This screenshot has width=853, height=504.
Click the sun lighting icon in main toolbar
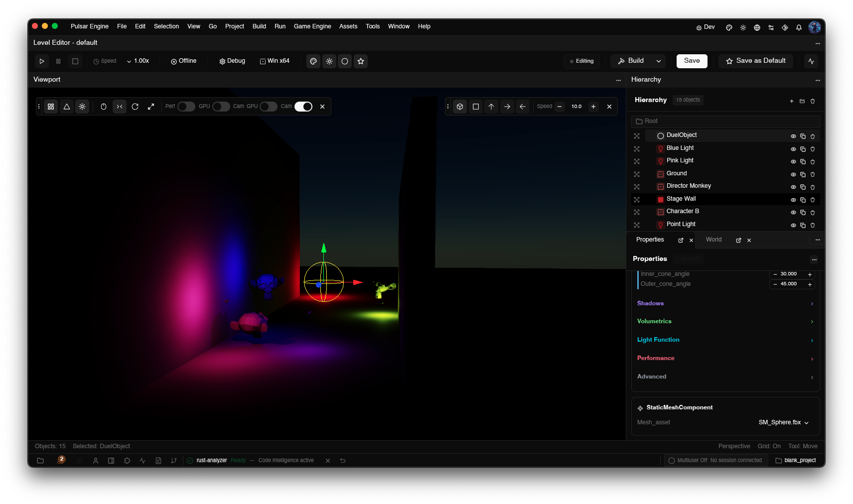coord(329,61)
